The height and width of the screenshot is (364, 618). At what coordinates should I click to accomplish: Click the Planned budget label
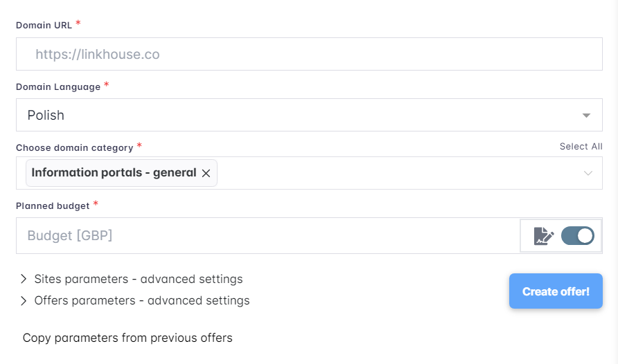pyautogui.click(x=53, y=206)
